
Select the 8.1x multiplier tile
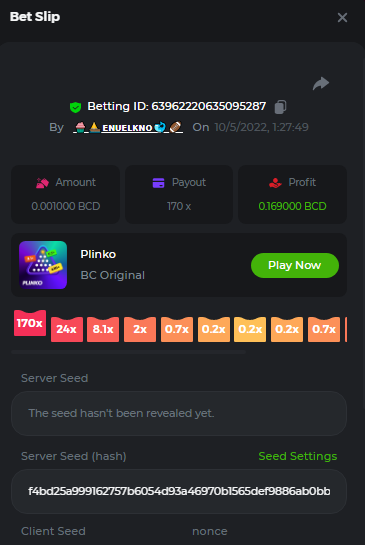pyautogui.click(x=103, y=329)
